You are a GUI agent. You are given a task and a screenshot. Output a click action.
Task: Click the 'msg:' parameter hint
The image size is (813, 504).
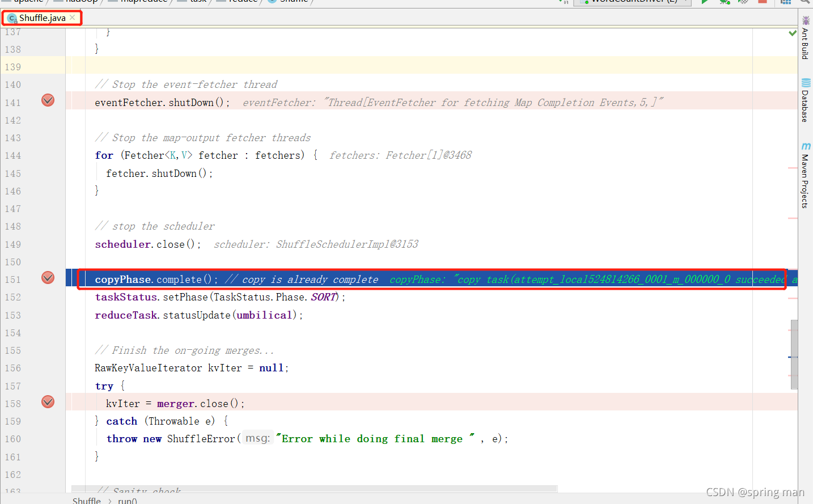257,438
